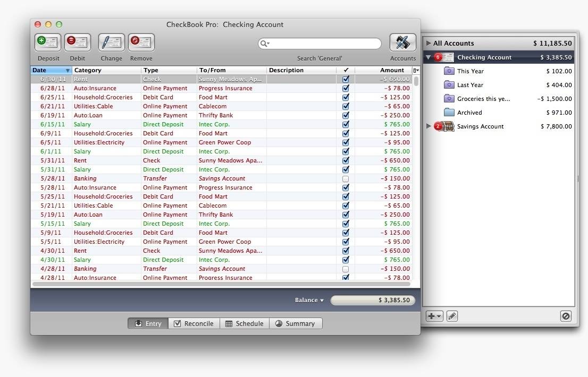The image size is (588, 377).
Task: Switch to the Reconcile tab
Action: (x=194, y=323)
